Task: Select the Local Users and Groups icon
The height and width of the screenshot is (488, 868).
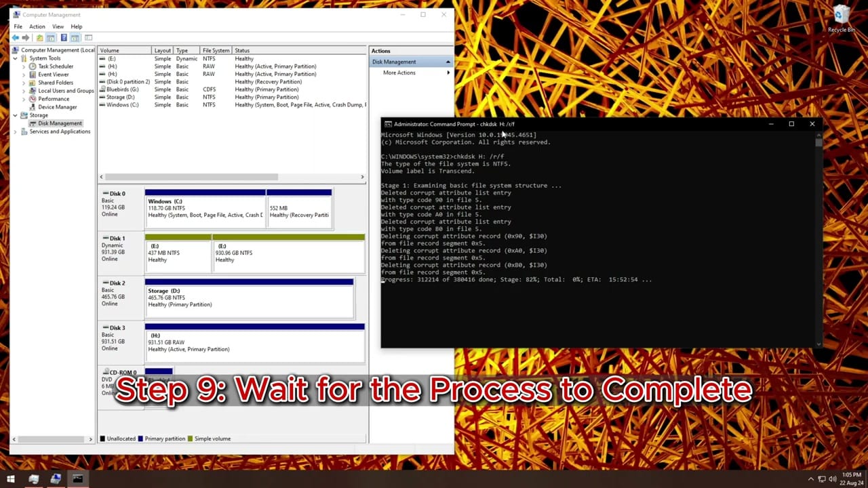Action: click(x=33, y=91)
